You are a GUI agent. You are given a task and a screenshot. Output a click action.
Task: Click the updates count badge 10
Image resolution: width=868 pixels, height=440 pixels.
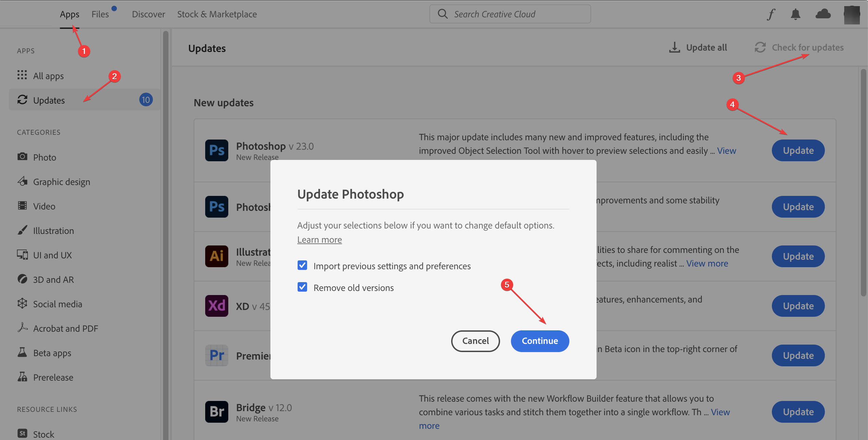tap(146, 100)
